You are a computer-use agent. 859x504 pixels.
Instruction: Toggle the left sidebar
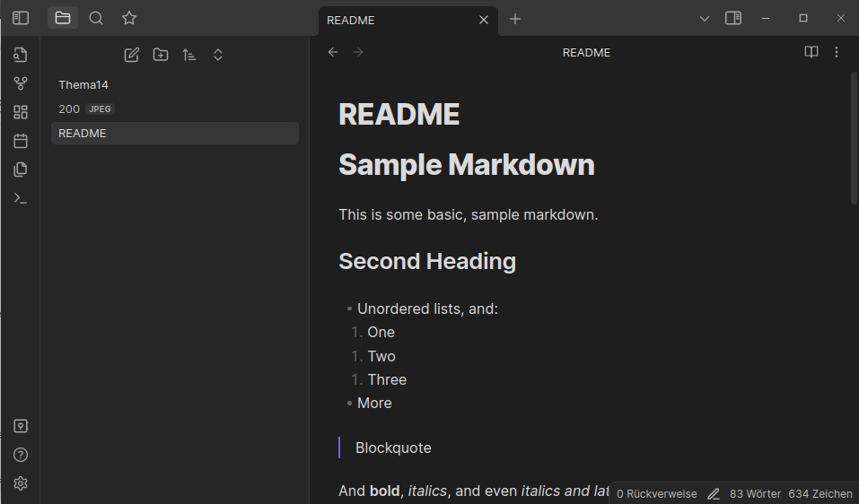(20, 18)
